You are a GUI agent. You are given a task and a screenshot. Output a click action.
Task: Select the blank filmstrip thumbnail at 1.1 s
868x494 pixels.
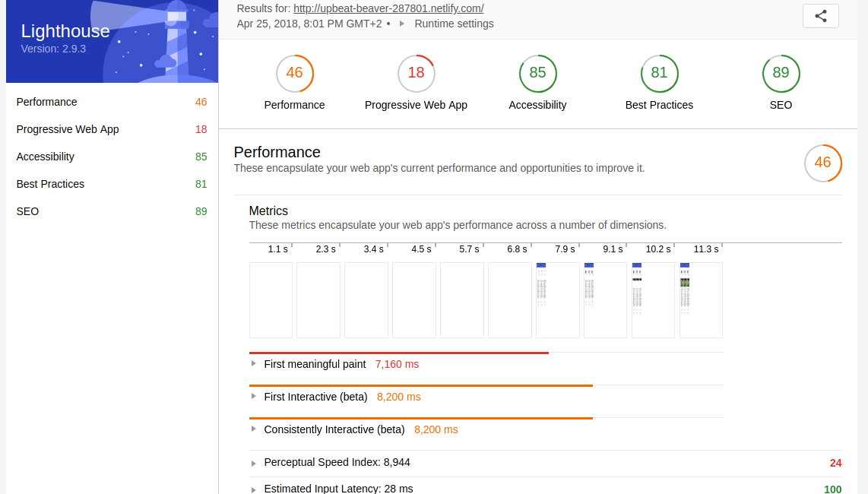click(x=271, y=300)
